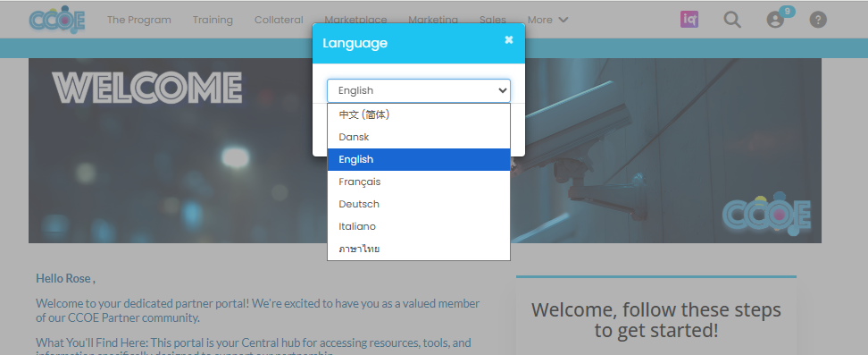Open the search magnifier icon
Viewport: 868px width, 355px height.
732,20
